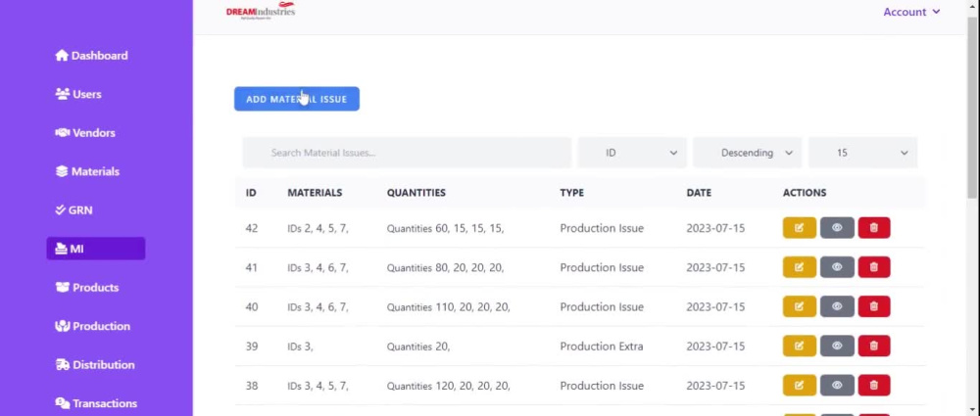Click the MI sidebar icon
980x416 pixels.
tap(61, 250)
